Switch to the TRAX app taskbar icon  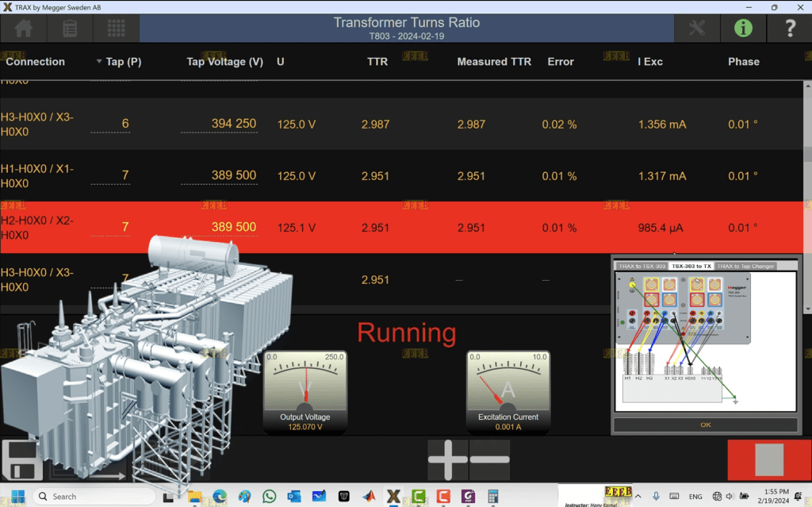coord(393,496)
